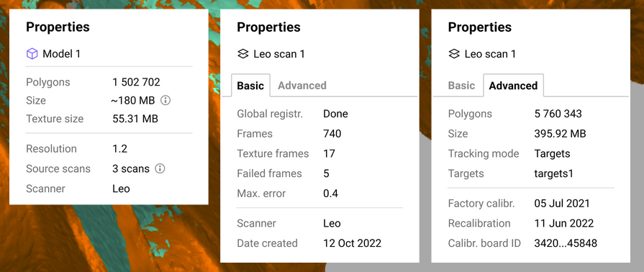Image resolution: width=644 pixels, height=272 pixels.
Task: Click the Recalibration date 11 Jun 2022
Action: [x=564, y=224]
